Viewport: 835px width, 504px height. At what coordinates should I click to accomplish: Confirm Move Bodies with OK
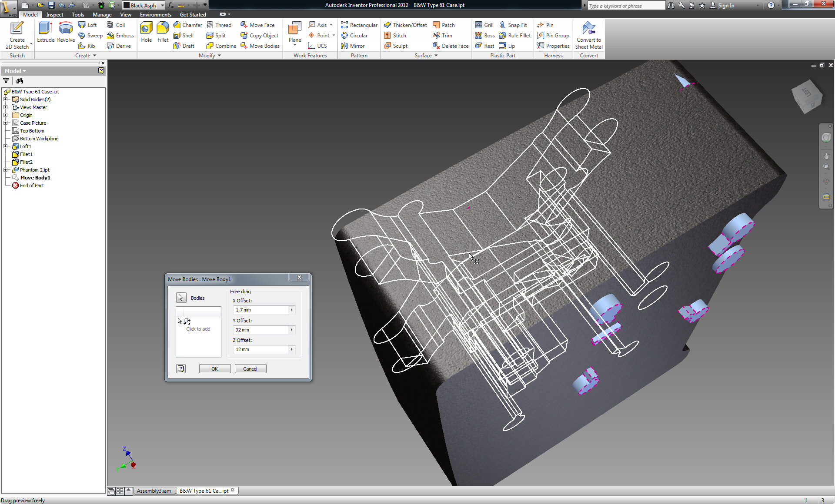[x=215, y=369]
